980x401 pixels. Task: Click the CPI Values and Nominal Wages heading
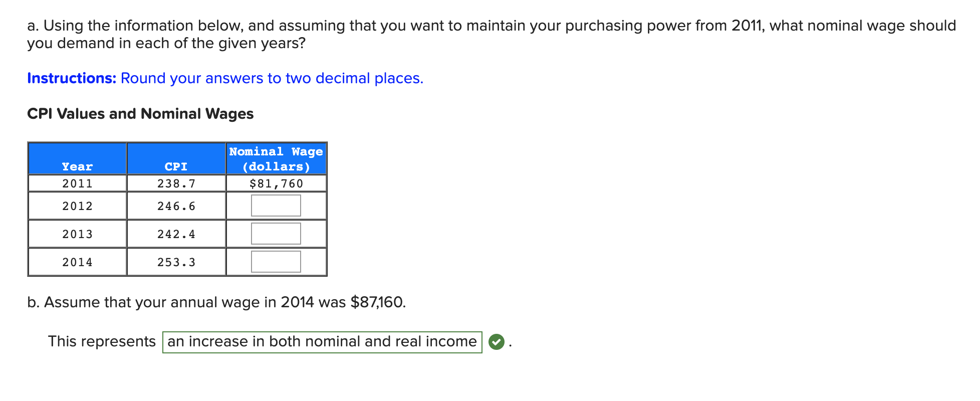(140, 114)
